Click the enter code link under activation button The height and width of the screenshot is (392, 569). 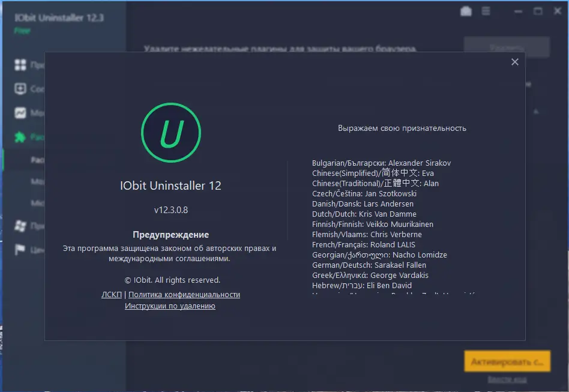tap(507, 379)
